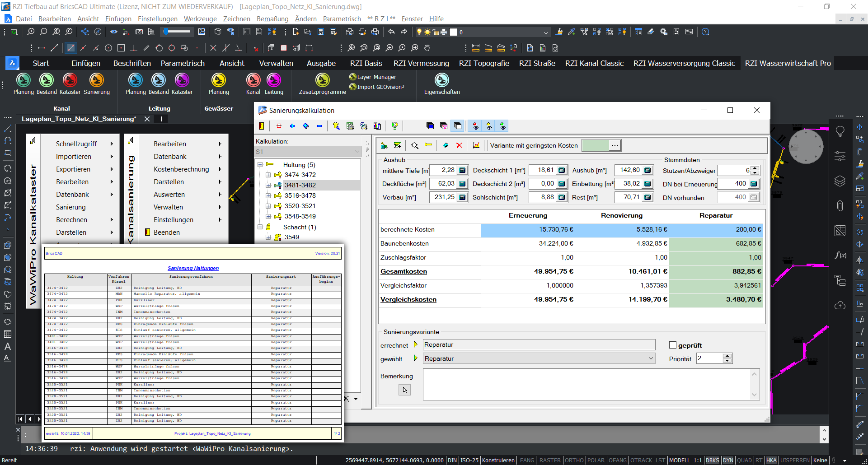
Task: Add a new drawing tab with plus button
Action: coord(161,119)
